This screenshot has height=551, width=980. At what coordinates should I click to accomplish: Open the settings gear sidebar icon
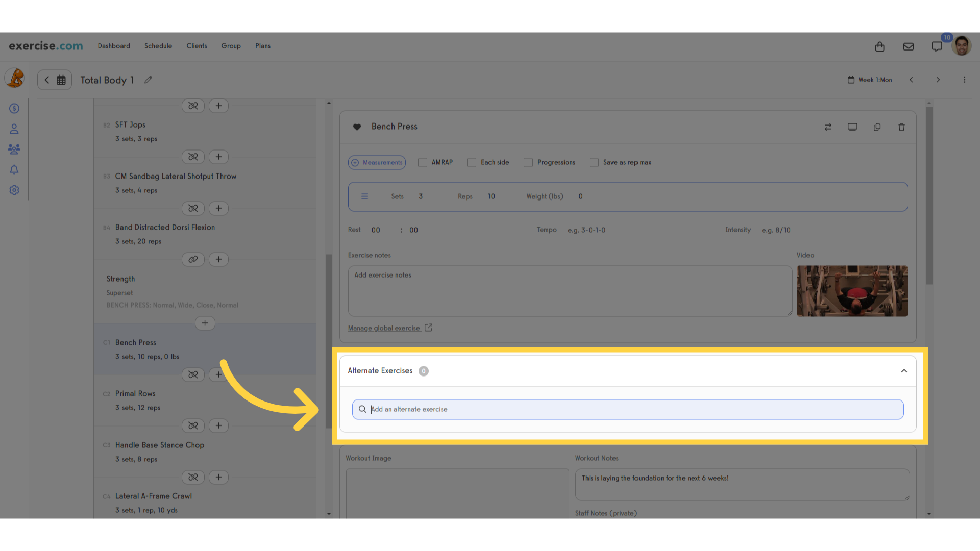click(14, 190)
